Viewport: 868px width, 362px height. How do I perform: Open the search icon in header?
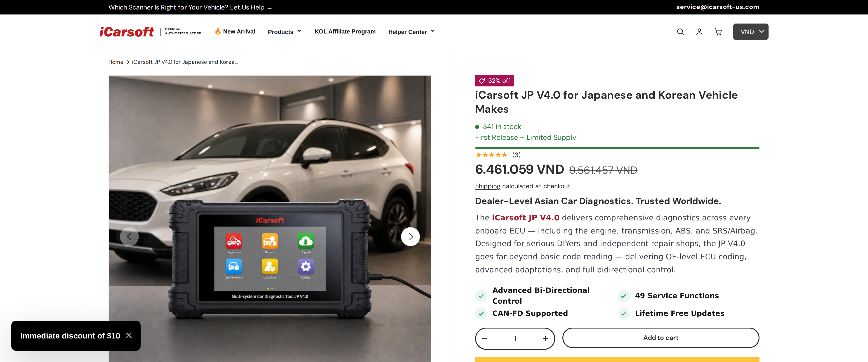click(680, 32)
